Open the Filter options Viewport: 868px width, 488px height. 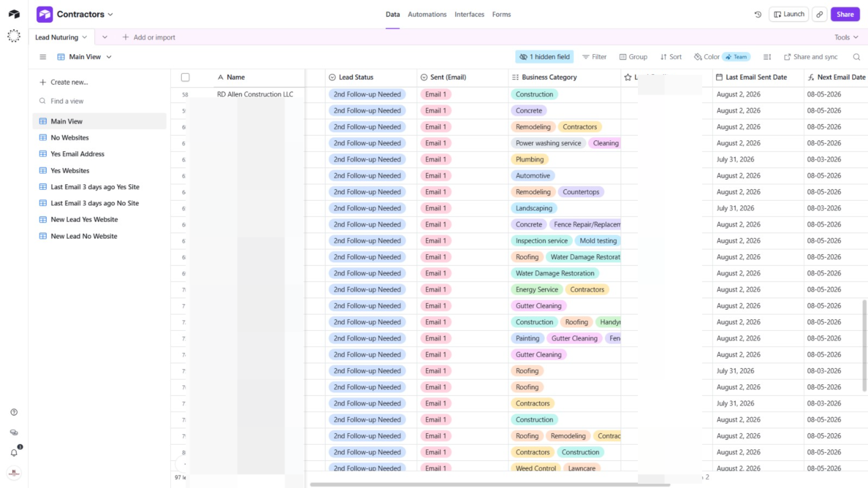(x=595, y=57)
